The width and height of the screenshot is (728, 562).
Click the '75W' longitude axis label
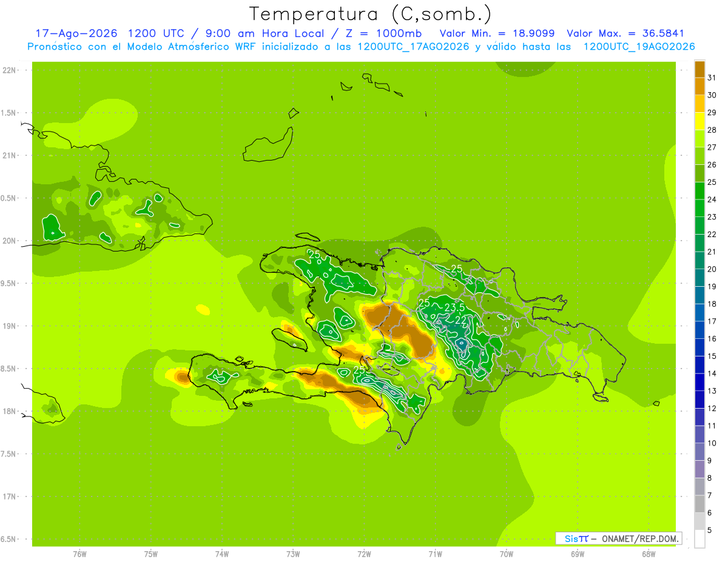pos(151,554)
